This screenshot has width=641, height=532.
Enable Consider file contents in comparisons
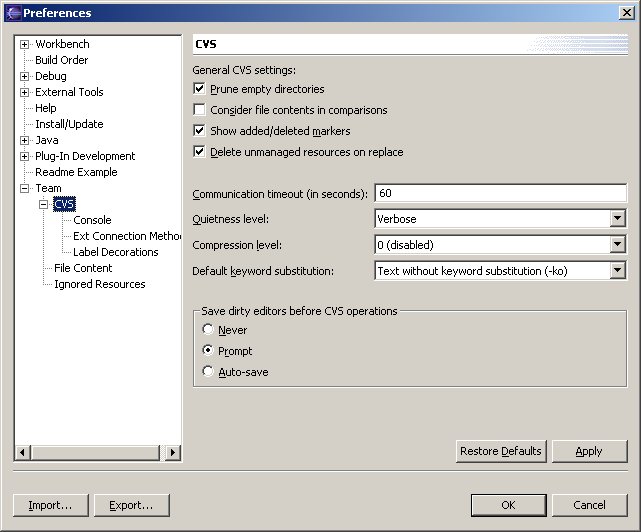(200, 110)
